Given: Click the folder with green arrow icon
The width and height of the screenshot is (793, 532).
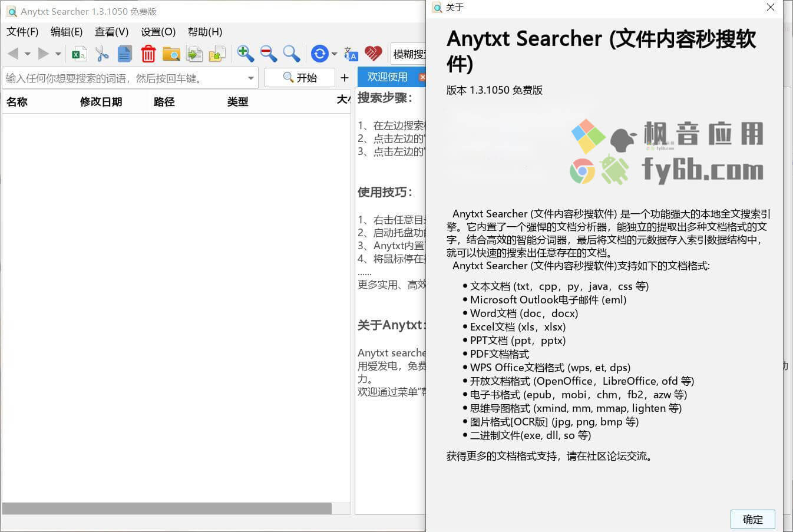Looking at the screenshot, I should click(x=217, y=54).
